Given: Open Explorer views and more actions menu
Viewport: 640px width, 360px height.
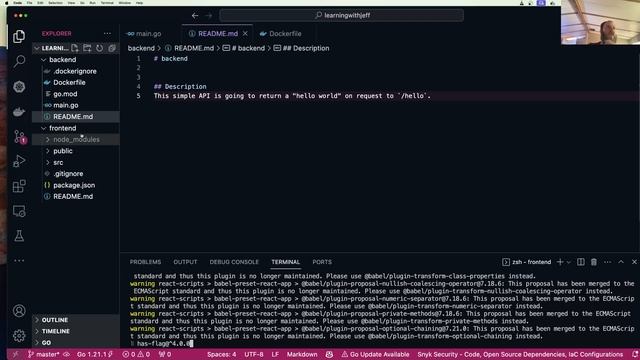Looking at the screenshot, I should click(x=107, y=33).
